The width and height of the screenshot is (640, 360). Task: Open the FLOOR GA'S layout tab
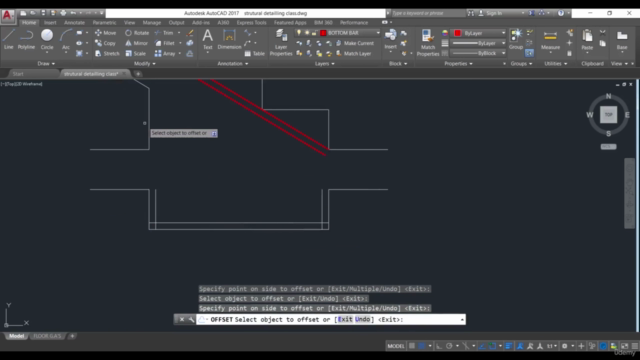point(47,336)
